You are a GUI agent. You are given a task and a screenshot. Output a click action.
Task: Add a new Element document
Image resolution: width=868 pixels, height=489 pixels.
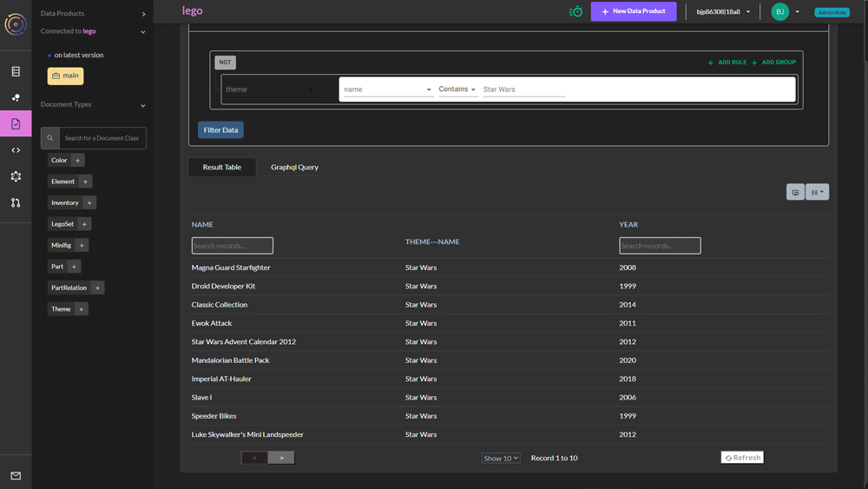[x=85, y=182]
